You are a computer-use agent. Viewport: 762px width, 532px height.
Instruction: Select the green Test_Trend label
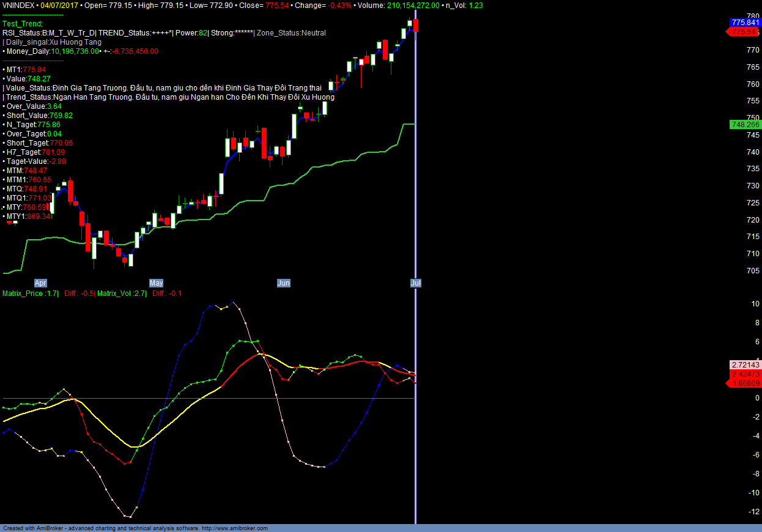[x=23, y=23]
